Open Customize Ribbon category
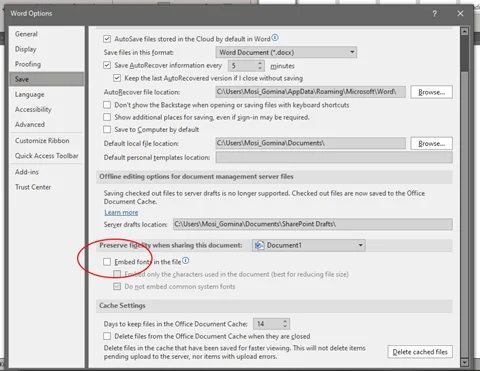The image size is (480, 371). (x=47, y=141)
